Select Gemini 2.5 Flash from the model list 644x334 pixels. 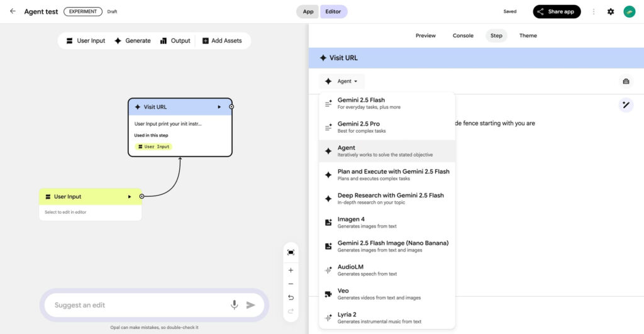click(x=387, y=103)
